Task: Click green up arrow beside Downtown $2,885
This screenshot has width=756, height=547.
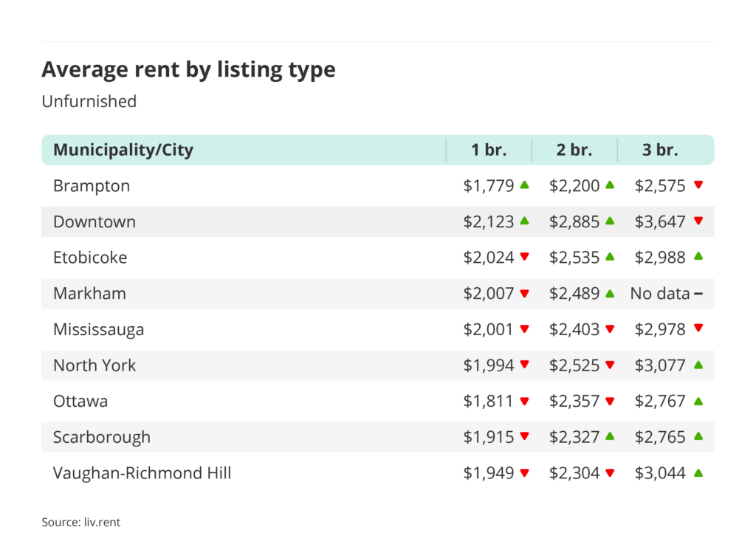Action: point(610,221)
